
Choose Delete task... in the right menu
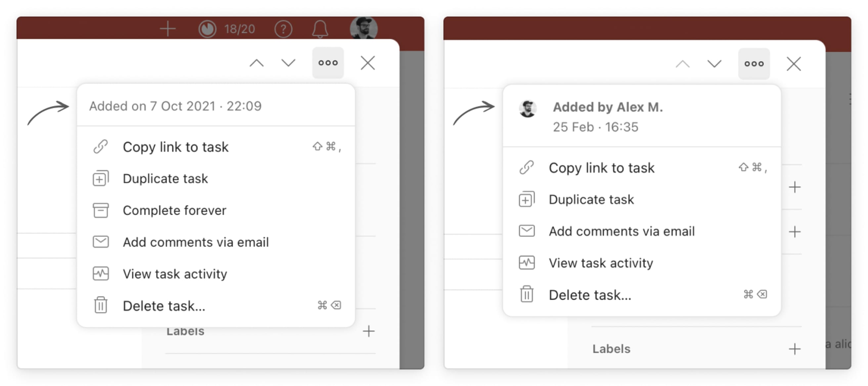click(590, 294)
